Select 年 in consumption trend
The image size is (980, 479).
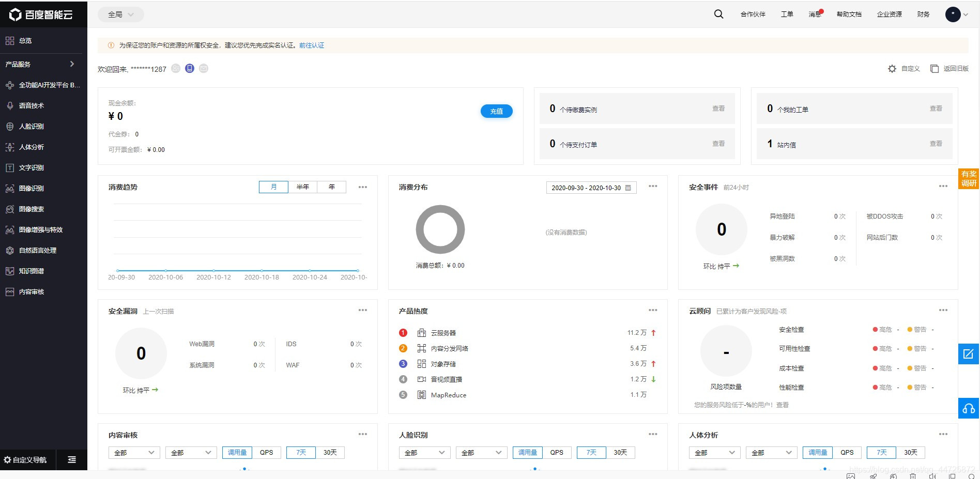point(331,187)
